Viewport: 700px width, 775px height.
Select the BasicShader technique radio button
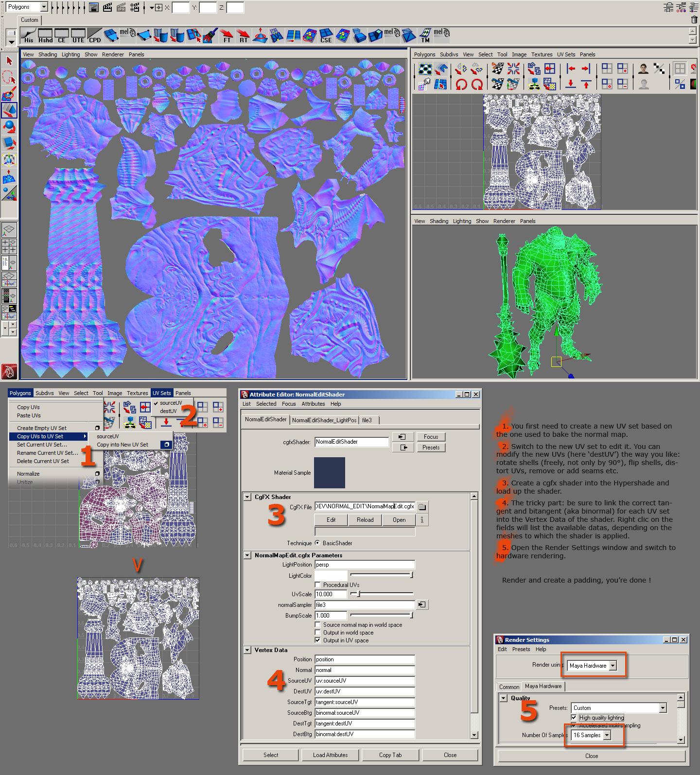317,543
